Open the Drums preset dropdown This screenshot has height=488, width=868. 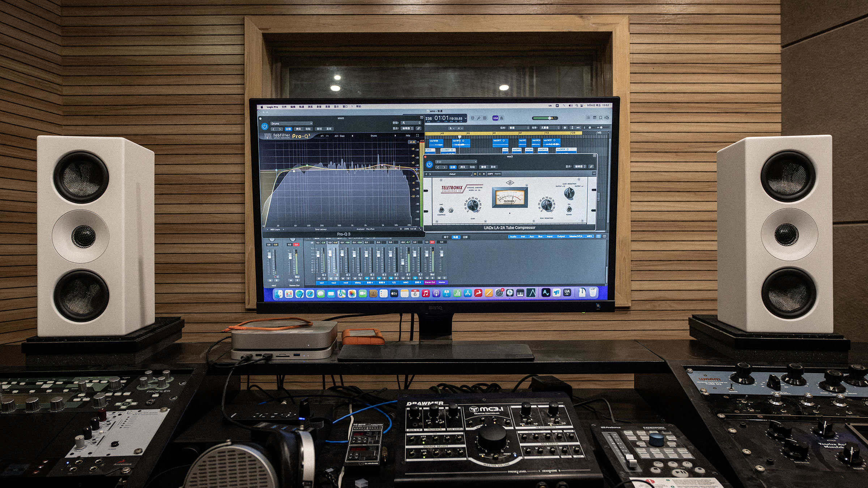(292, 123)
